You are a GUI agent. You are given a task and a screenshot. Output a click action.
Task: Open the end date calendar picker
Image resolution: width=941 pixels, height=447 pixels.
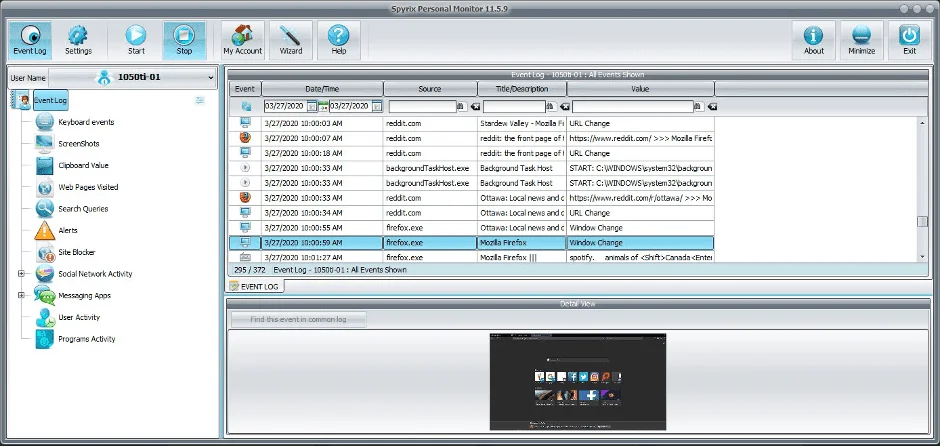376,107
